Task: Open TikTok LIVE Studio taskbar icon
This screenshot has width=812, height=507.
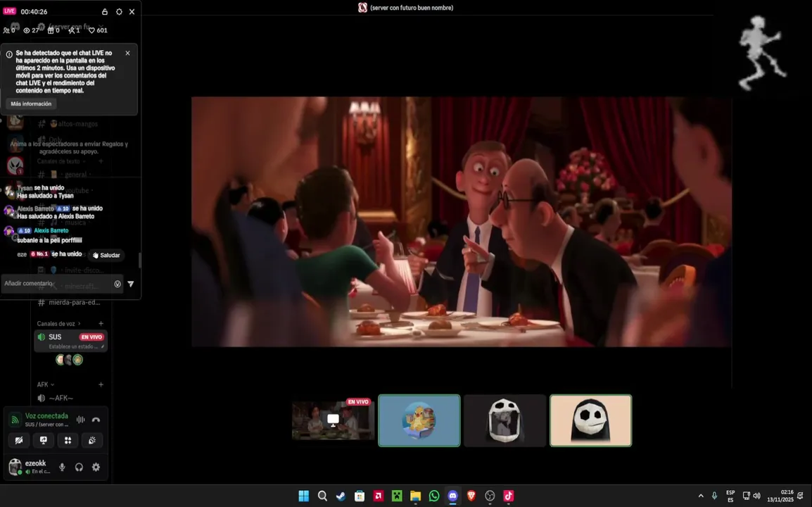Action: coord(509,496)
